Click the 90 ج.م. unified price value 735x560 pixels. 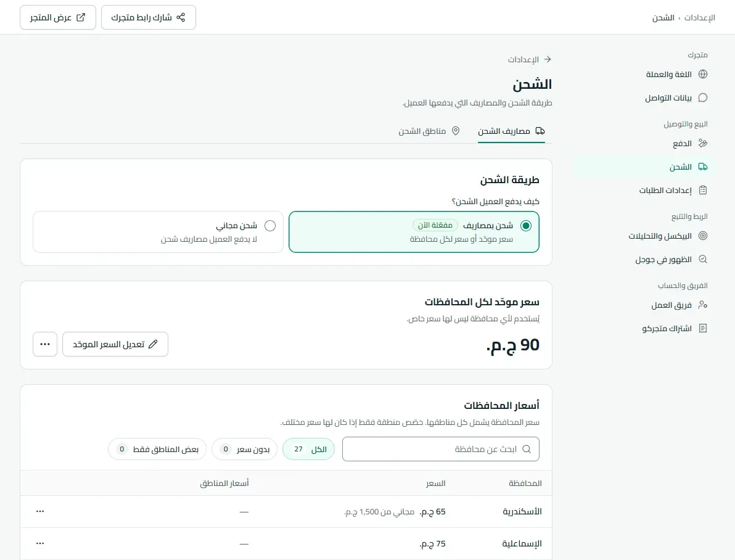pos(513,345)
